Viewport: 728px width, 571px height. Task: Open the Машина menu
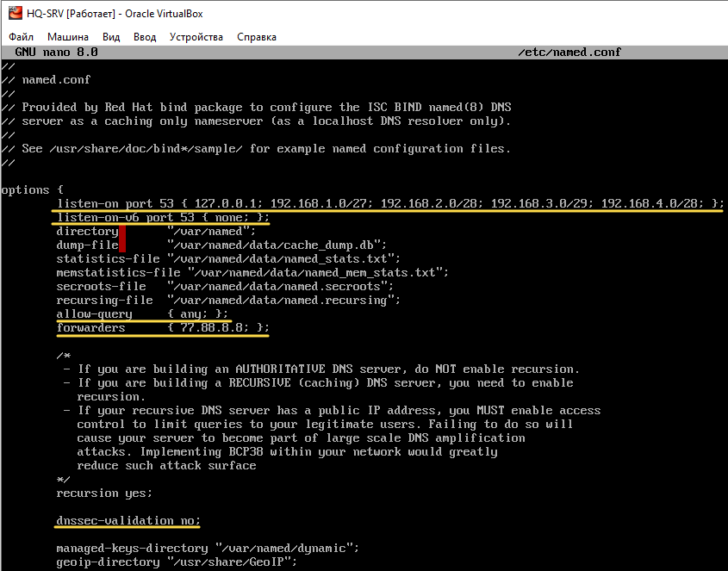click(68, 37)
